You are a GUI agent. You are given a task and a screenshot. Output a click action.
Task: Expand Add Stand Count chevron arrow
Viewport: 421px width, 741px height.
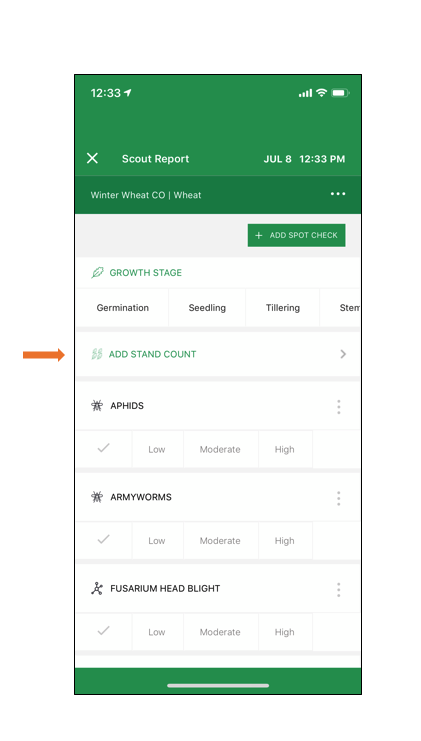pyautogui.click(x=343, y=354)
